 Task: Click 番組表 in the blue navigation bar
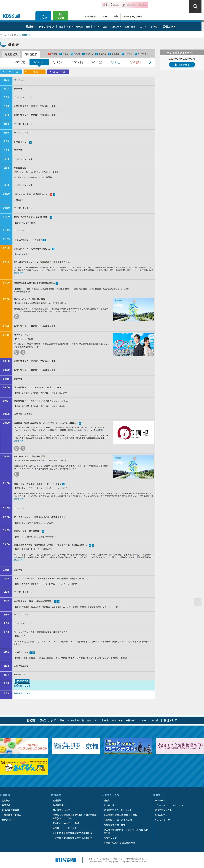tap(30, 27)
